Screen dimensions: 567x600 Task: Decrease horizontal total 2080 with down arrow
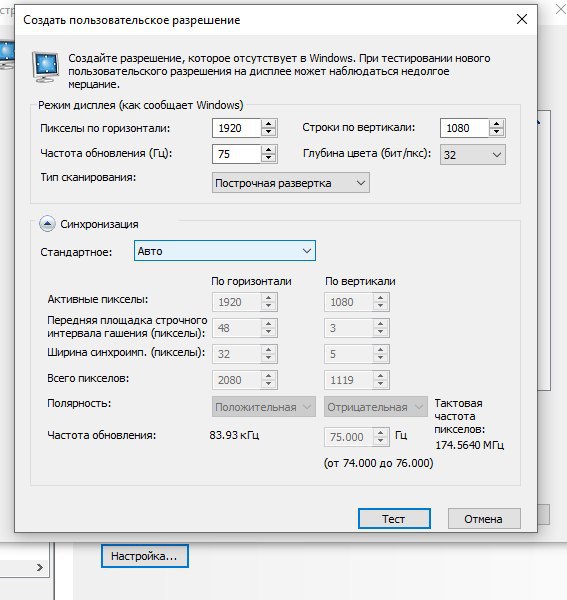[269, 384]
